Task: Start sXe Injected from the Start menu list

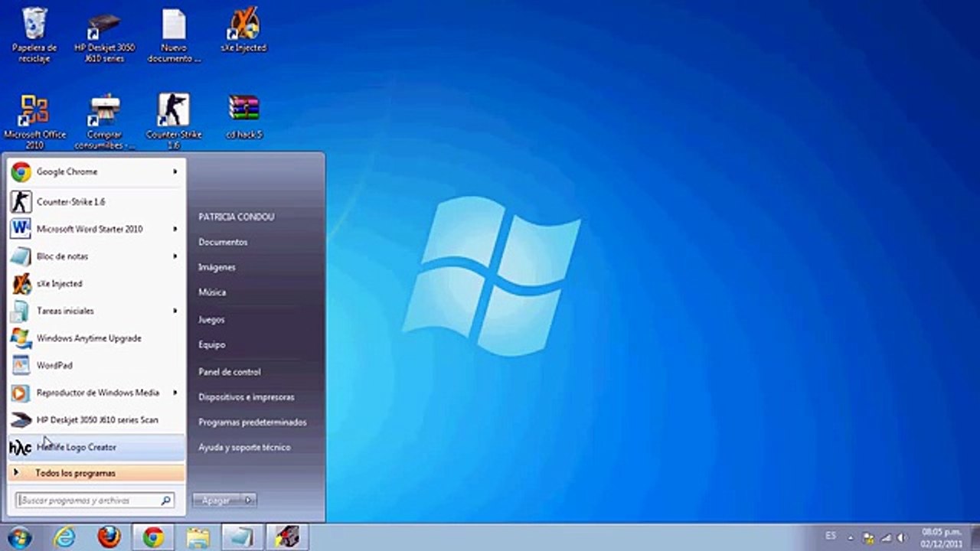Action: [96, 284]
